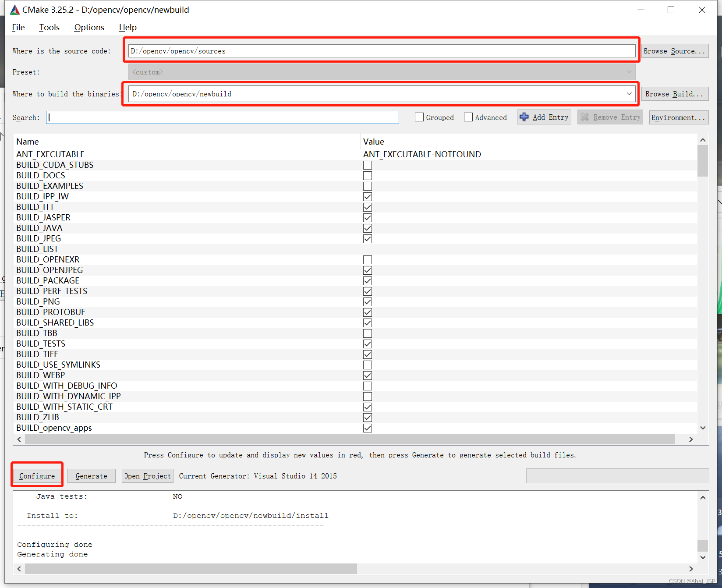Open the Options menu
Screen dimensions: 722x588
click(x=89, y=27)
